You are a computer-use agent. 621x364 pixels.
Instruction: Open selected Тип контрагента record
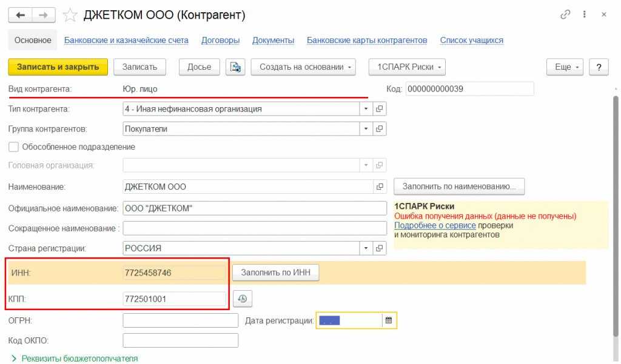pos(380,109)
